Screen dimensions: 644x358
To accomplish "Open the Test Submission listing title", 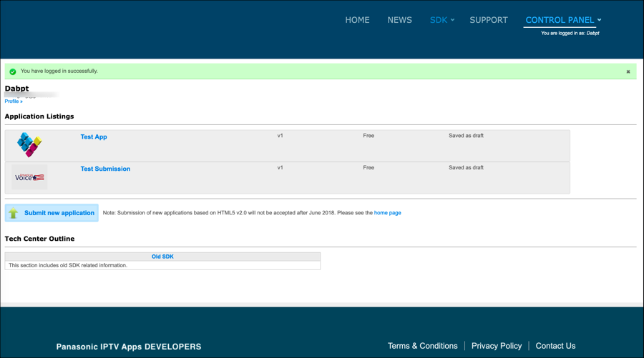I will pyautogui.click(x=105, y=169).
